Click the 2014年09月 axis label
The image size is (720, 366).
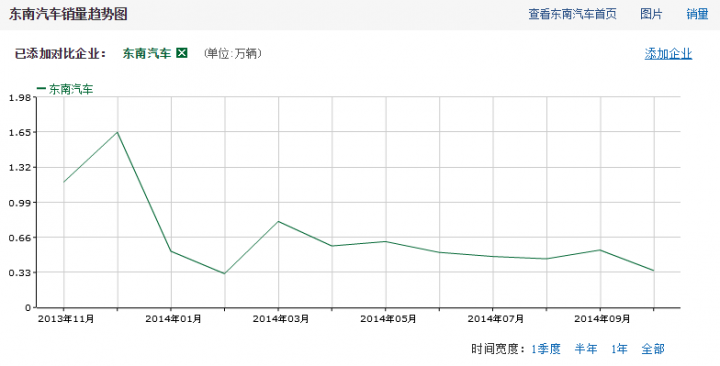(602, 319)
